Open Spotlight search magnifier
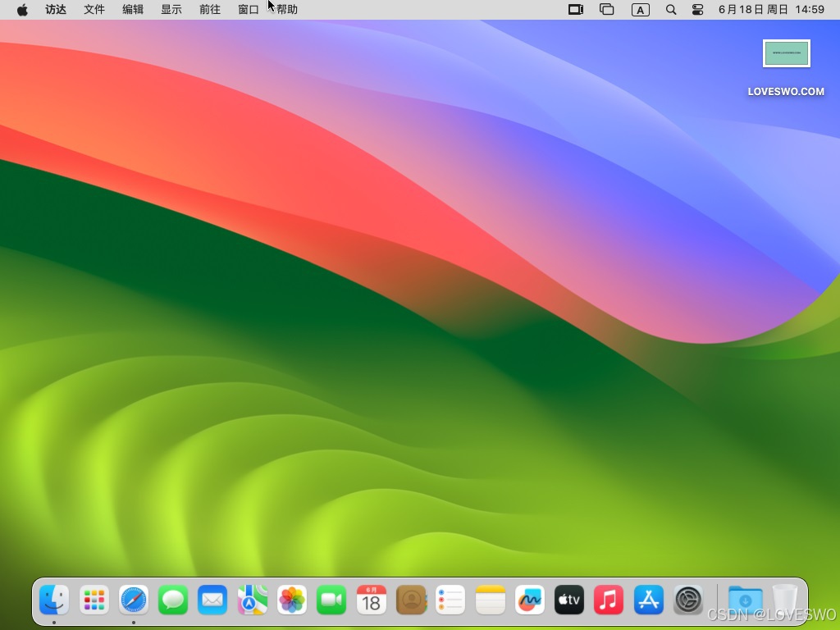 coord(671,10)
